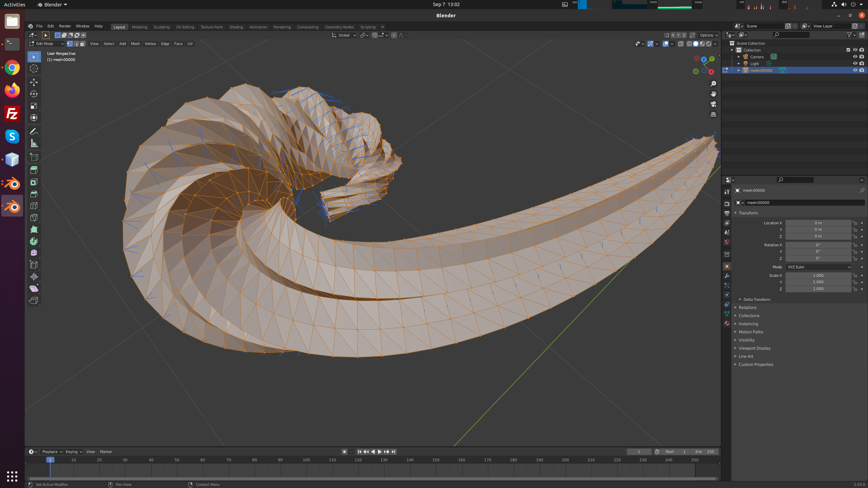Disable Camera render visibility
This screenshot has height=488, width=868.
[862, 57]
